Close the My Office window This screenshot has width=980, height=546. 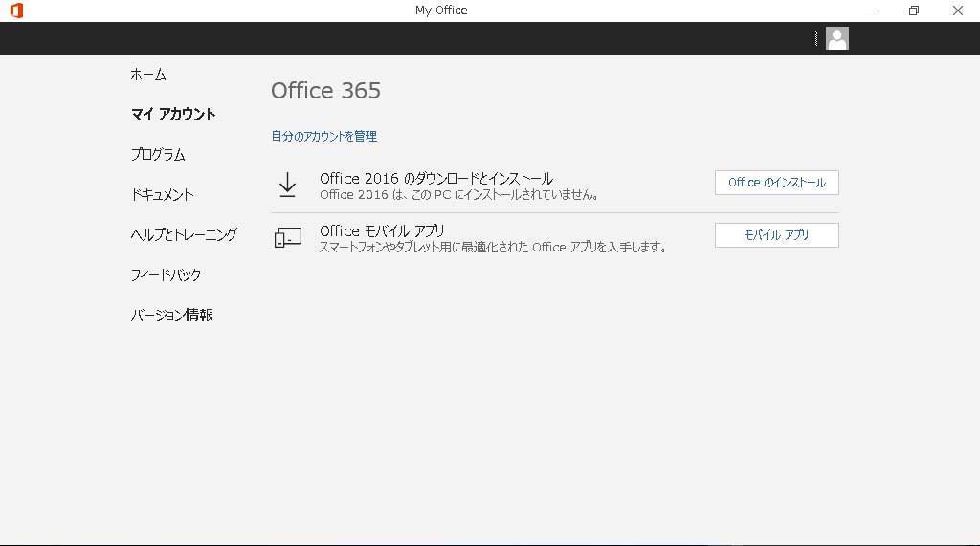[x=957, y=11]
